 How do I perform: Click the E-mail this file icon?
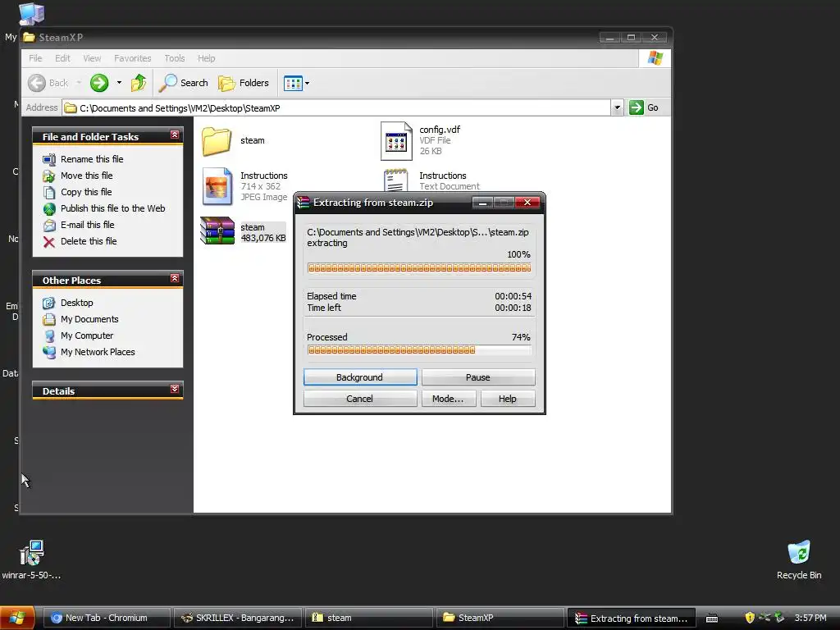(49, 225)
